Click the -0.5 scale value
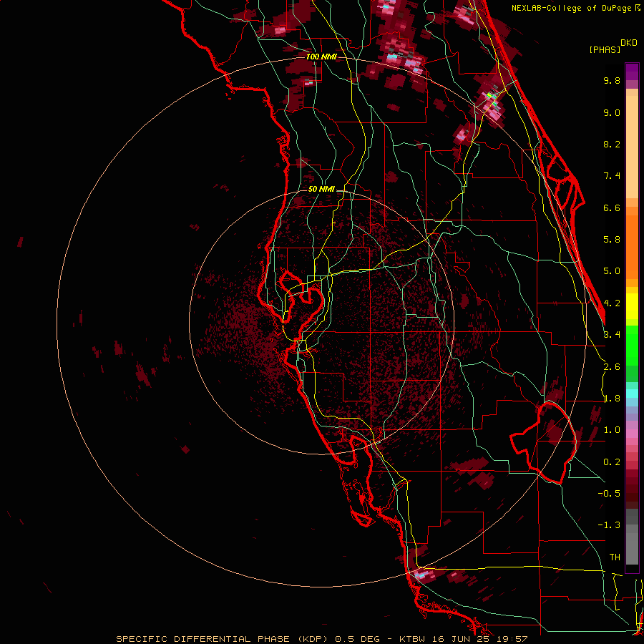 609,494
